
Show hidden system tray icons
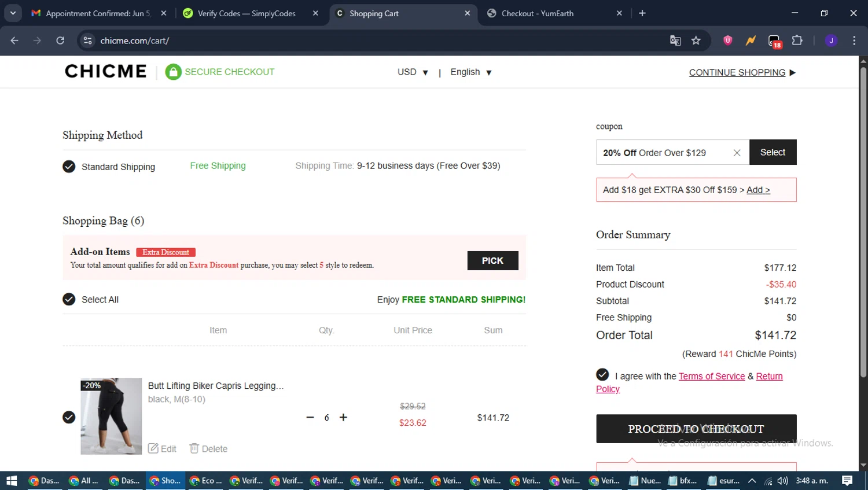pyautogui.click(x=752, y=481)
